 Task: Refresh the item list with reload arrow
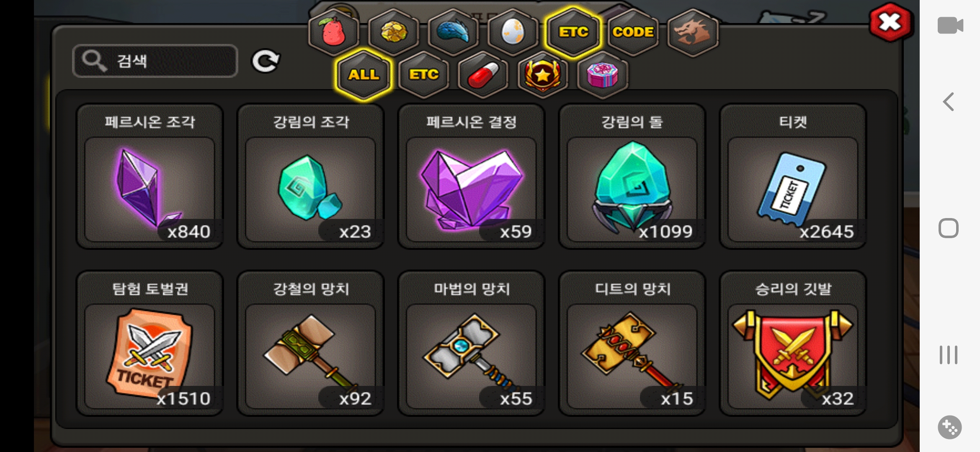click(x=266, y=62)
